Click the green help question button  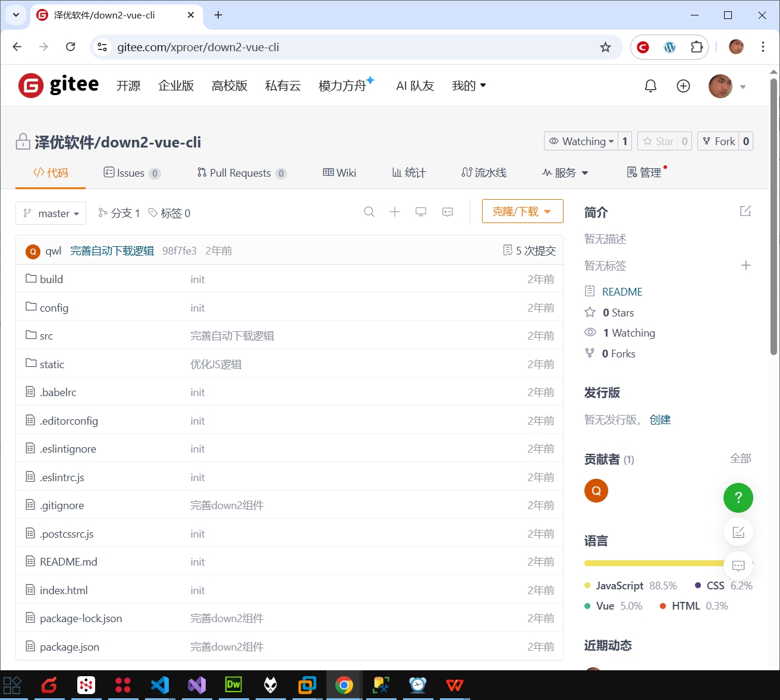738,498
